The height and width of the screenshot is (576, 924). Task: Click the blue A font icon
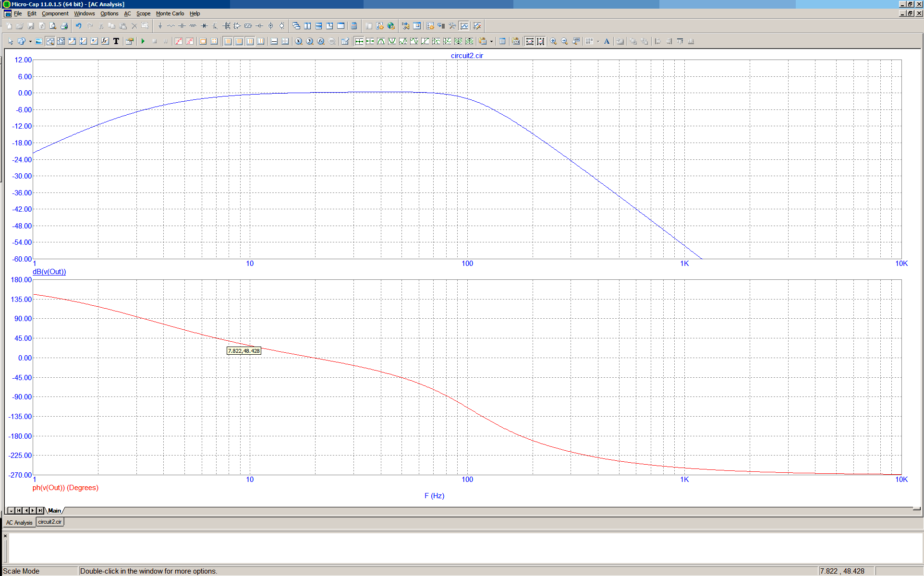click(607, 41)
